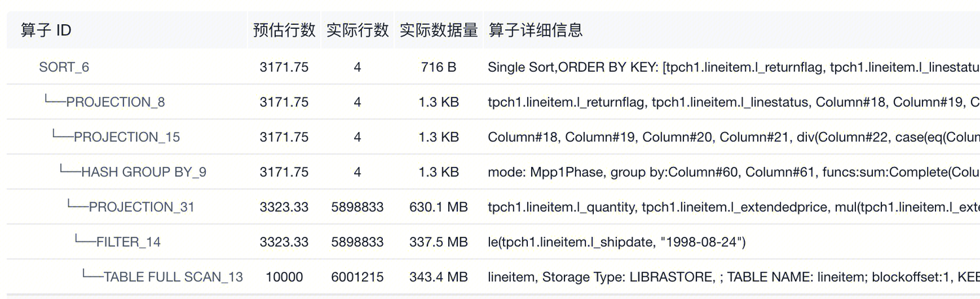
Task: Select the HASH GROUP BY_9 node
Action: click(x=143, y=172)
